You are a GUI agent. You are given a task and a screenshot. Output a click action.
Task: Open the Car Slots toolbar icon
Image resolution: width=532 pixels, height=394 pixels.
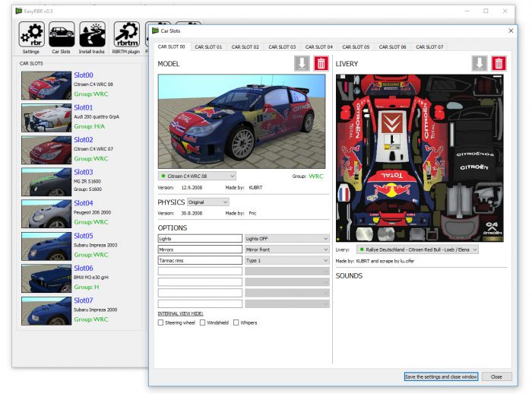pyautogui.click(x=62, y=34)
